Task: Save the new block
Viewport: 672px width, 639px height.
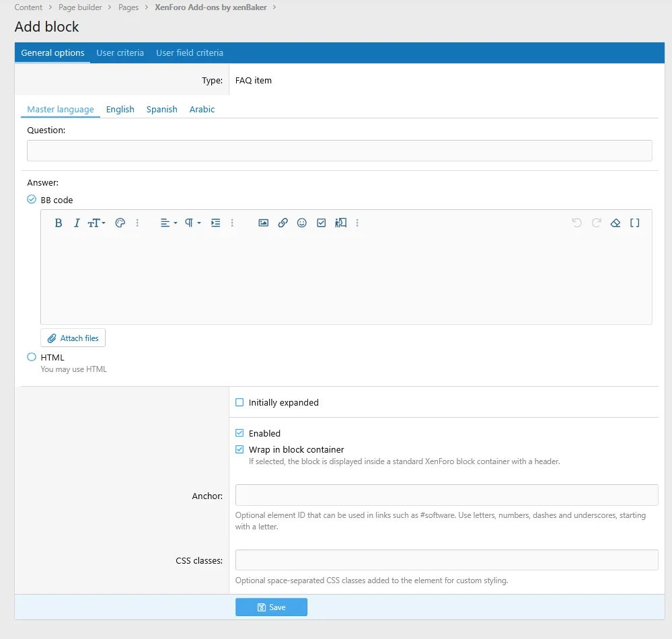Action: click(271, 607)
